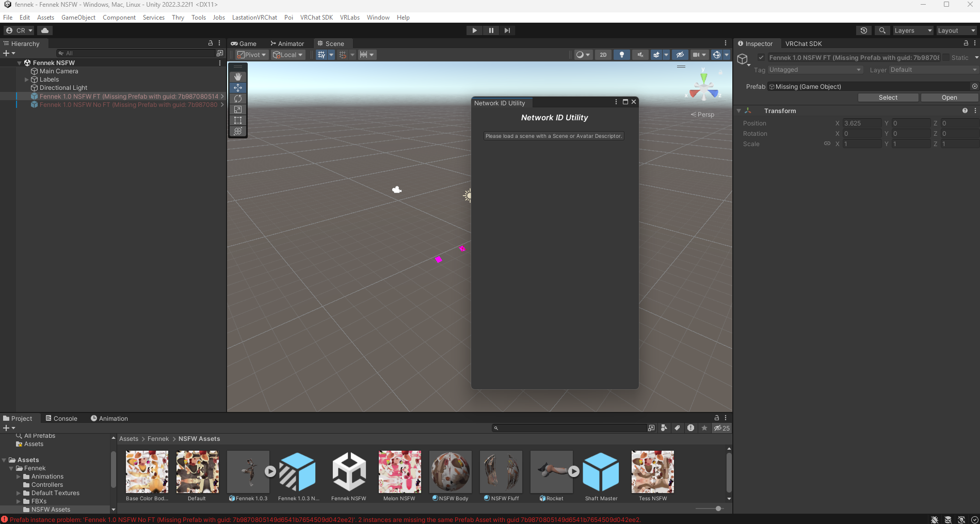Toggle 2D scene view mode
The height and width of the screenshot is (524, 980).
[x=603, y=55]
